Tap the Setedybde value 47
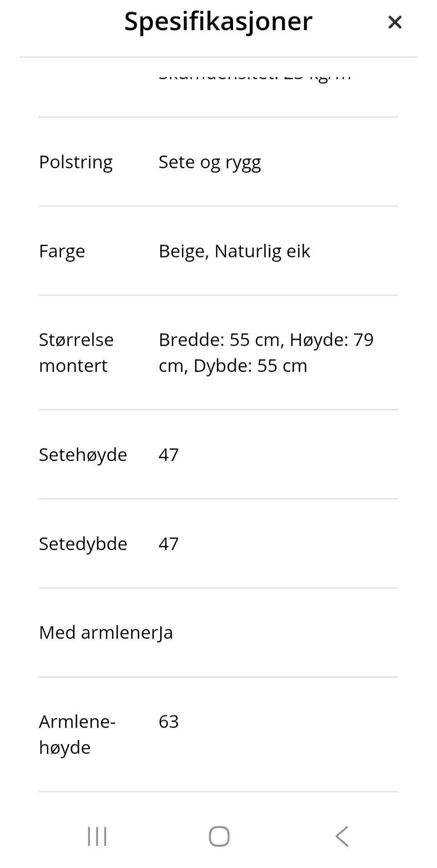Screen dimensions: 437x868 pyautogui.click(x=168, y=543)
